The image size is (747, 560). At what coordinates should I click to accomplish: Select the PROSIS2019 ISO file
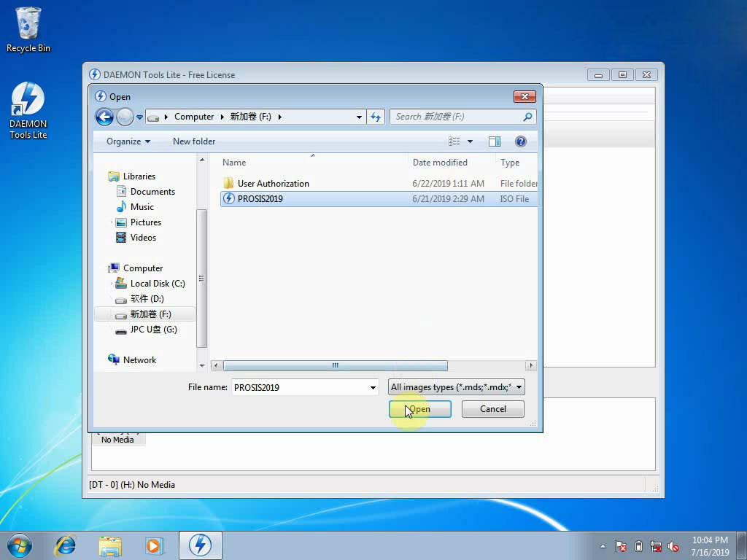[260, 199]
